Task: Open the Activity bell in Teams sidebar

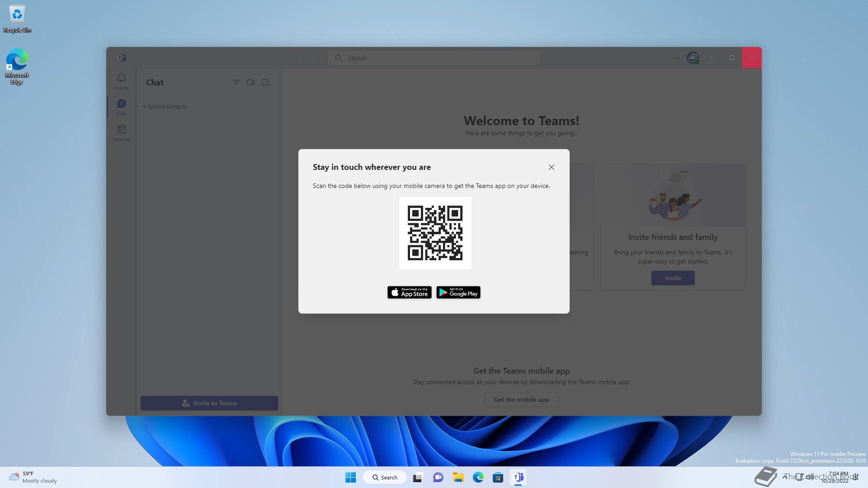Action: tap(121, 81)
